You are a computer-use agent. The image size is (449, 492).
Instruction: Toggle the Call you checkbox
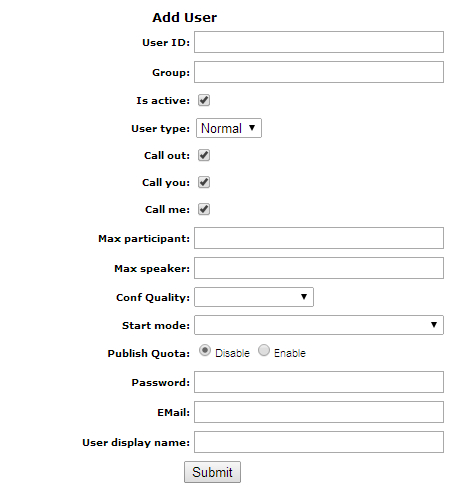[x=204, y=182]
